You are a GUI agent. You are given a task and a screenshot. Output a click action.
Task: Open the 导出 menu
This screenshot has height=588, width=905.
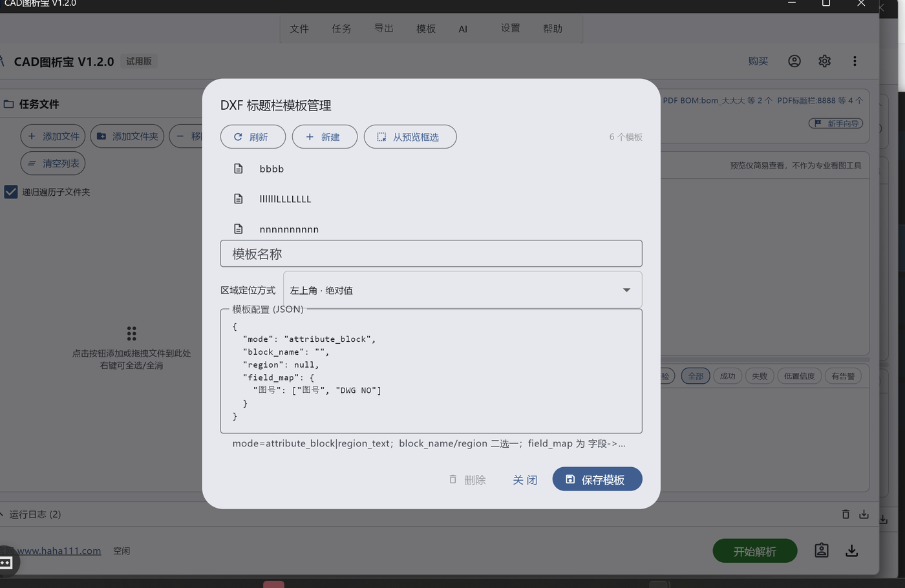pos(384,28)
